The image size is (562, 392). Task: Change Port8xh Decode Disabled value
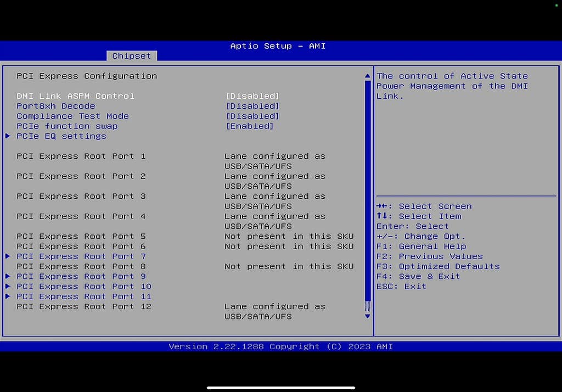252,106
